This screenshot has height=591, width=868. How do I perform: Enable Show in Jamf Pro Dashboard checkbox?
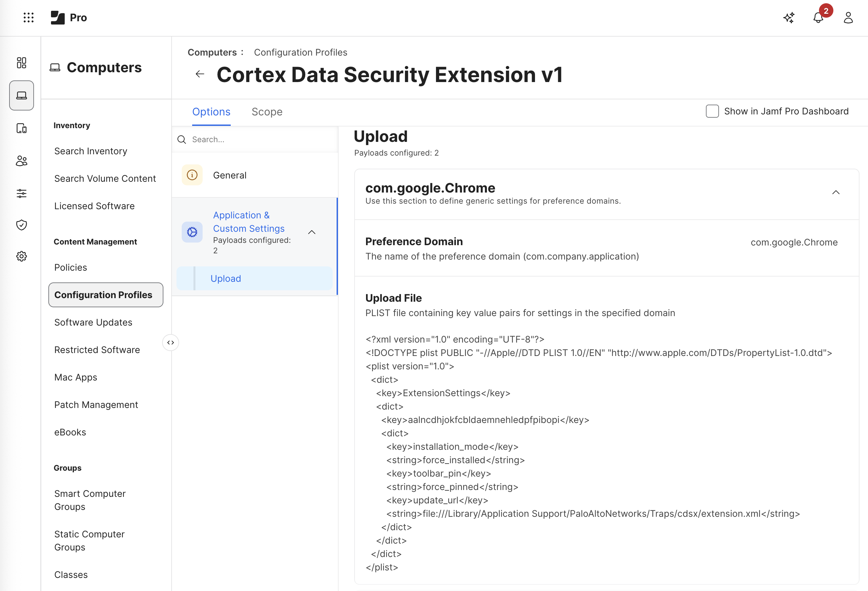click(712, 111)
